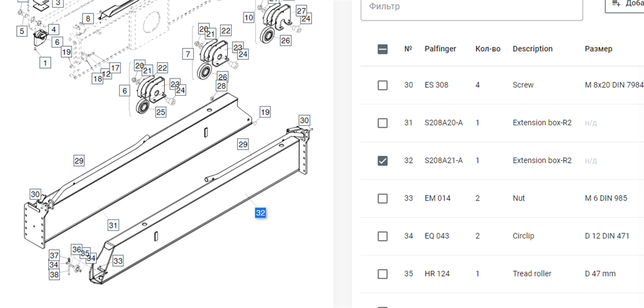Click the Tread roller description cell
Image resolution: width=644 pixels, height=308 pixels.
pyautogui.click(x=532, y=273)
